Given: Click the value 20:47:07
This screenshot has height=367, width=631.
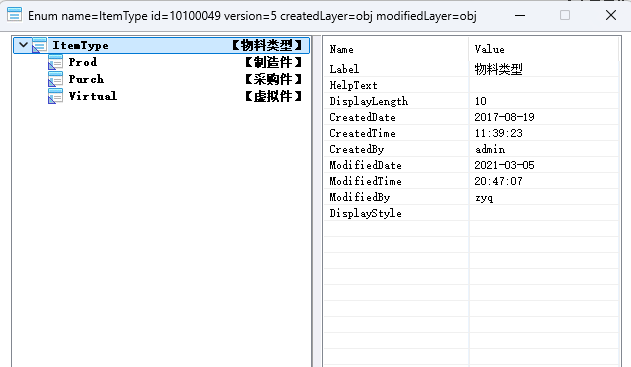Looking at the screenshot, I should pos(498,181).
